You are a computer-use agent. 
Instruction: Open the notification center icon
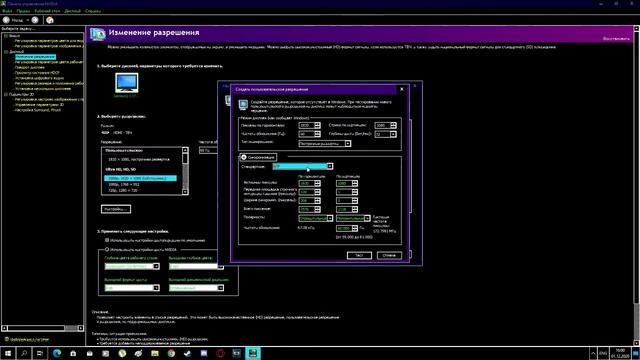[636, 353]
